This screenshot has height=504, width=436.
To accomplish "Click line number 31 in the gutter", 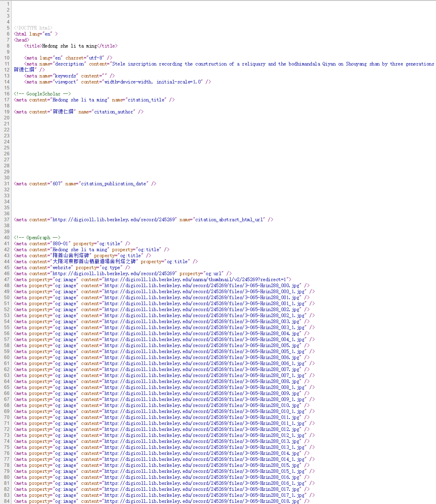I will click(6, 184).
